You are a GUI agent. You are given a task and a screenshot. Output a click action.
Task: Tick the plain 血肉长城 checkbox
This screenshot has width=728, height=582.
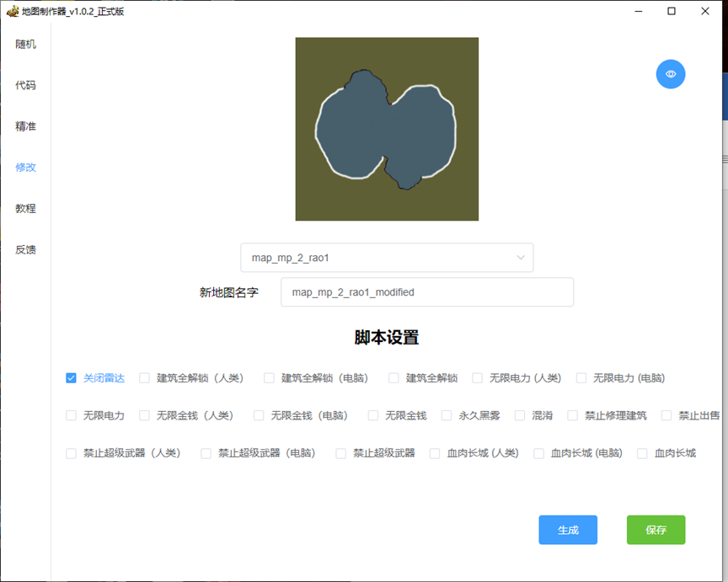pyautogui.click(x=642, y=453)
